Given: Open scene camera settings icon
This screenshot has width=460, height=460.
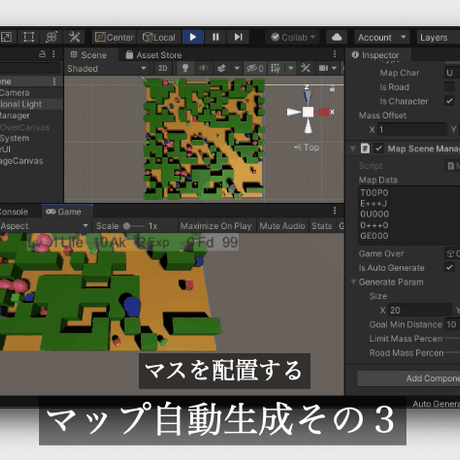Looking at the screenshot, I should [x=323, y=69].
